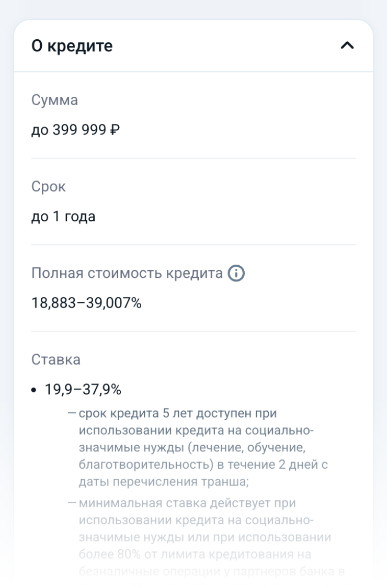
Task: Click the "Ставка" label
Action: pos(56,360)
